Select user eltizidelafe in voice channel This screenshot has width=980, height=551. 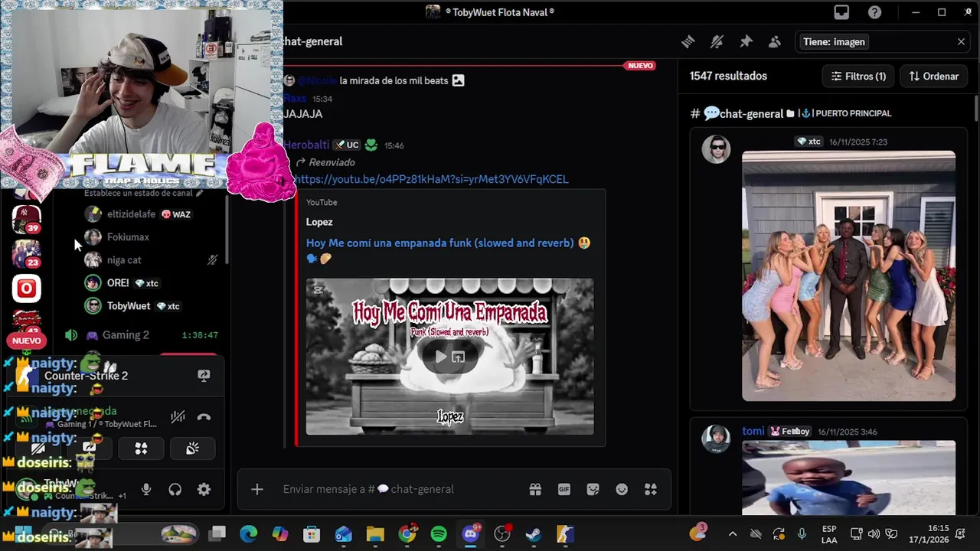click(x=131, y=214)
